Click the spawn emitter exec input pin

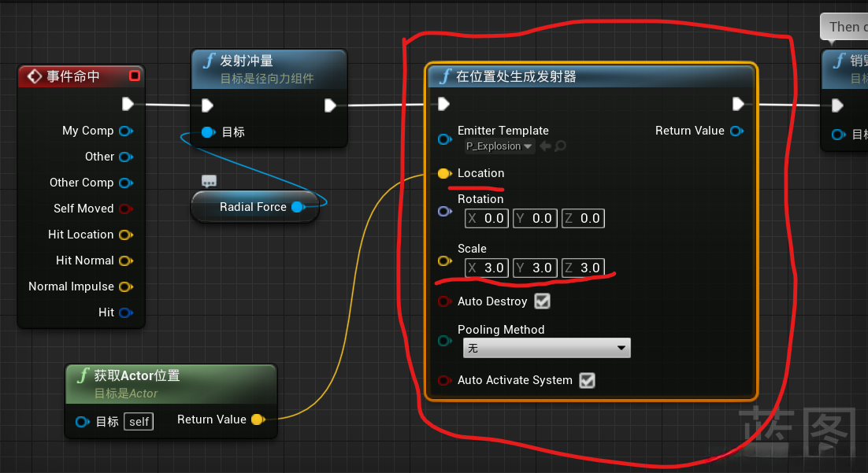pyautogui.click(x=444, y=104)
